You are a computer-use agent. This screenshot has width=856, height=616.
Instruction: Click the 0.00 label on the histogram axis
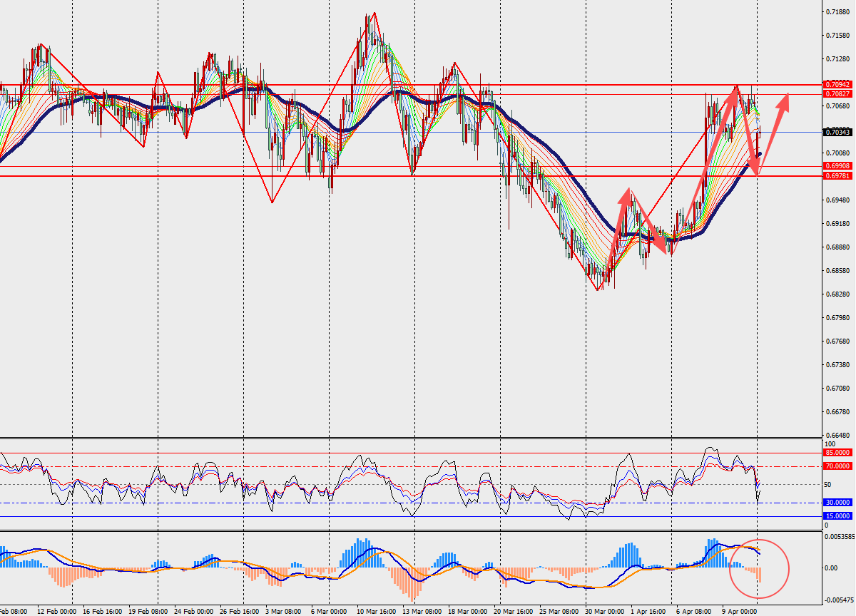832,568
